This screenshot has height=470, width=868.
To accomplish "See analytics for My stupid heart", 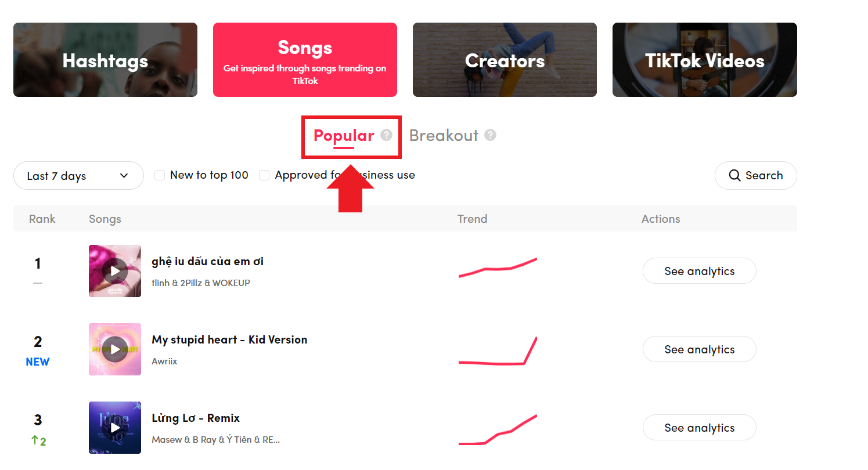I will [x=699, y=349].
